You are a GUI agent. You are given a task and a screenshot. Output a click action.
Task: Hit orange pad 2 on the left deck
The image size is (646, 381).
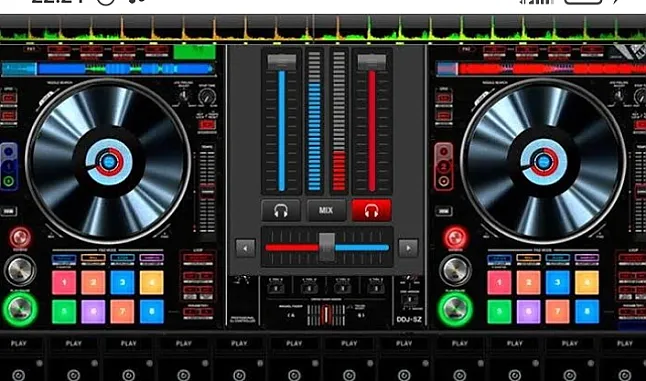[93, 283]
